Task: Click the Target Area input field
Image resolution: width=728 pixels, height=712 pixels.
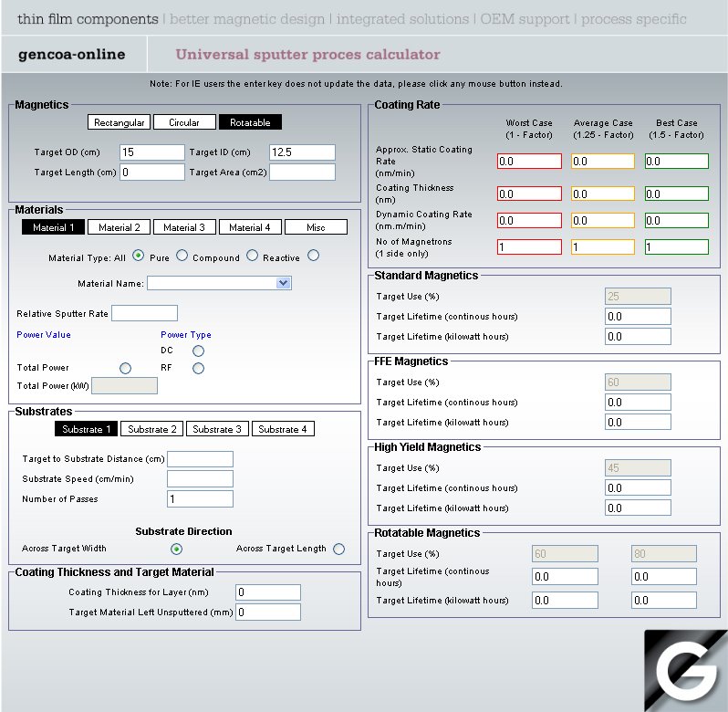Action: 302,173
